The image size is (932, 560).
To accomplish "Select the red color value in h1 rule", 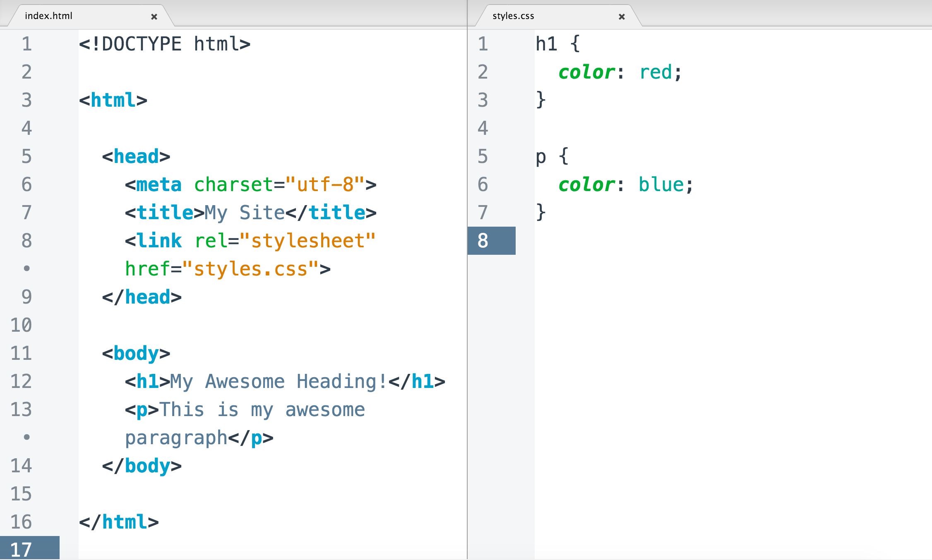I will pos(656,72).
